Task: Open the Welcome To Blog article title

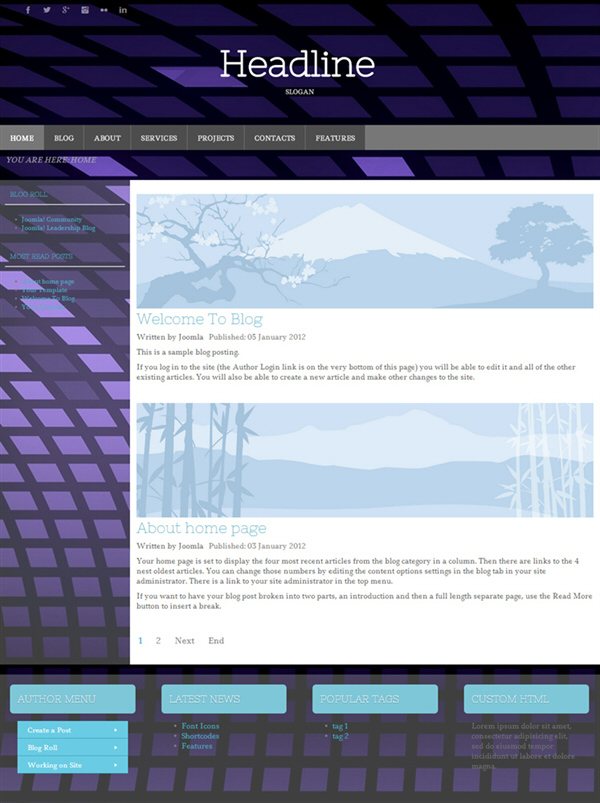Action: [199, 319]
